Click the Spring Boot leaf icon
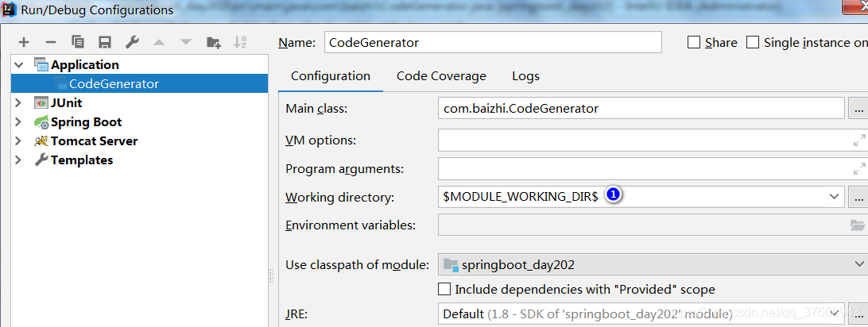 tap(41, 122)
